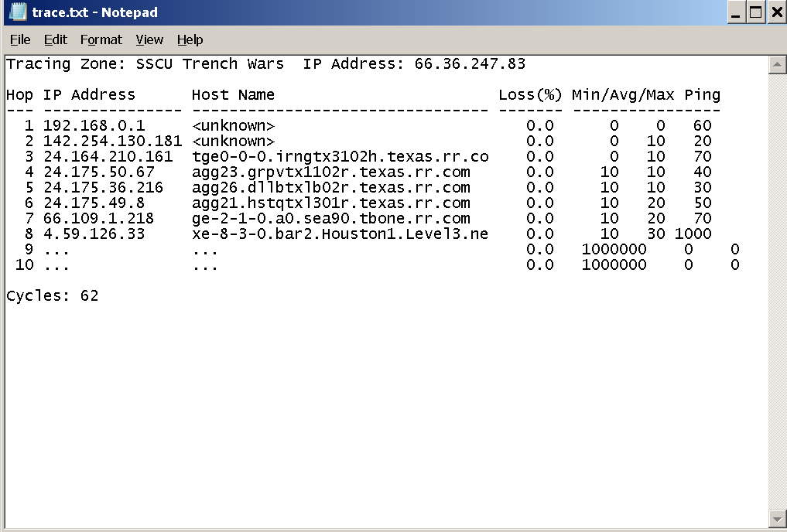Maximize the Notepad window
This screenshot has width=787, height=532.
755,12
